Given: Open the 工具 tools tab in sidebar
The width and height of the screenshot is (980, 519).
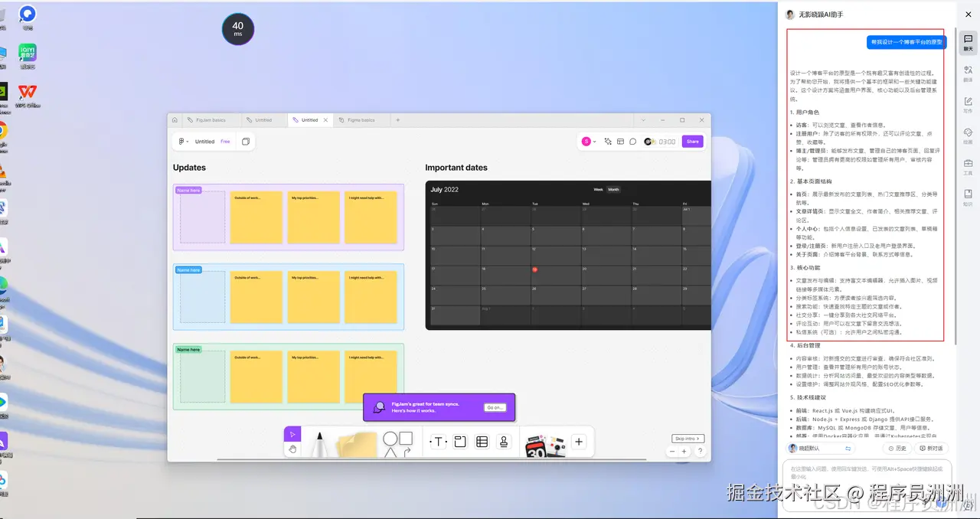Looking at the screenshot, I should point(968,167).
